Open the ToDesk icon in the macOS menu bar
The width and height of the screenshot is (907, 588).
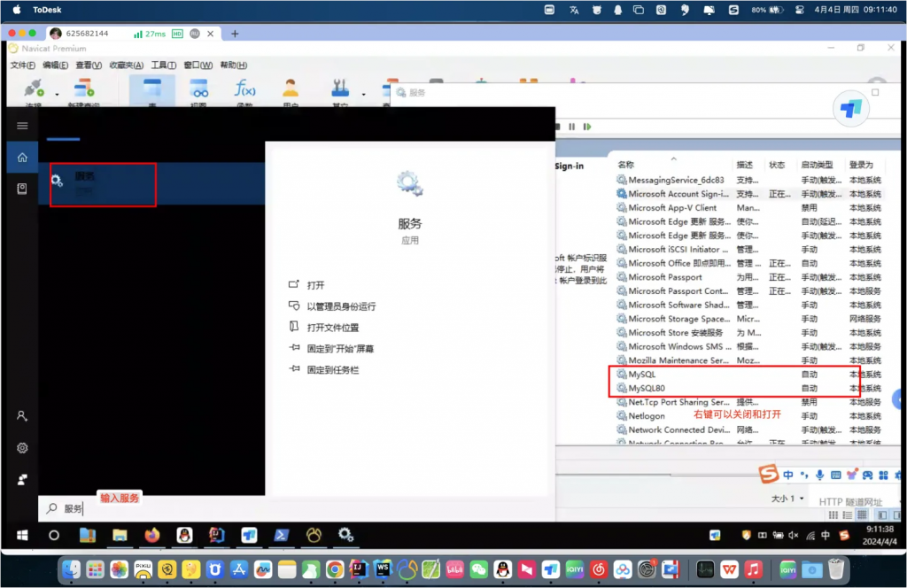pos(49,8)
